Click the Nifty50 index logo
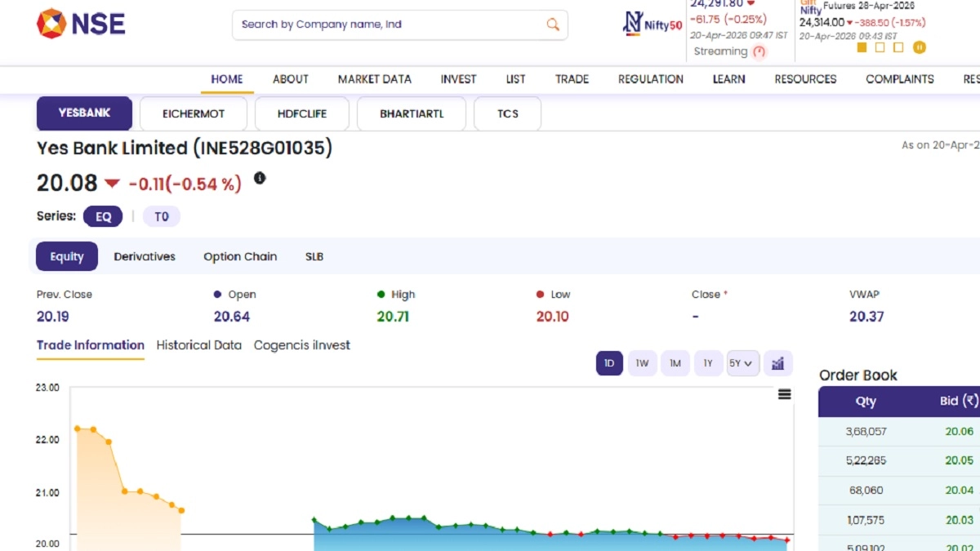The width and height of the screenshot is (980, 551). click(652, 24)
